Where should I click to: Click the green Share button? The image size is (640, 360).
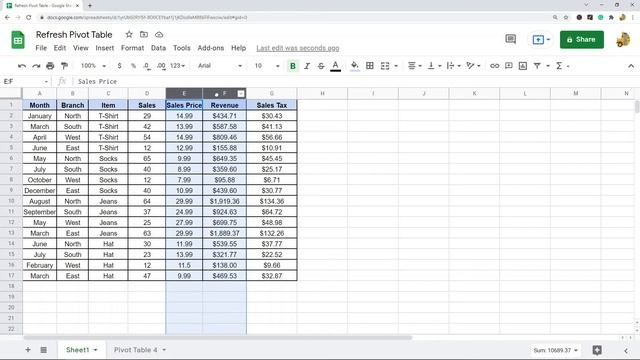click(x=582, y=40)
